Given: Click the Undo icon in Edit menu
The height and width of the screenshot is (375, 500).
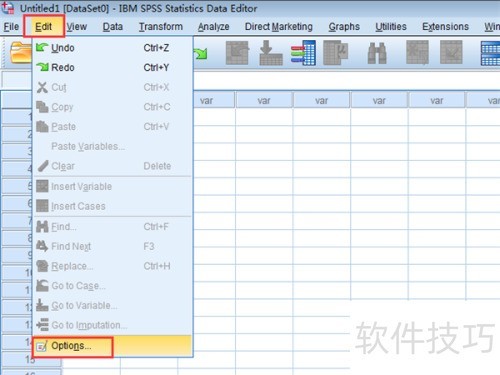Looking at the screenshot, I should (42, 48).
